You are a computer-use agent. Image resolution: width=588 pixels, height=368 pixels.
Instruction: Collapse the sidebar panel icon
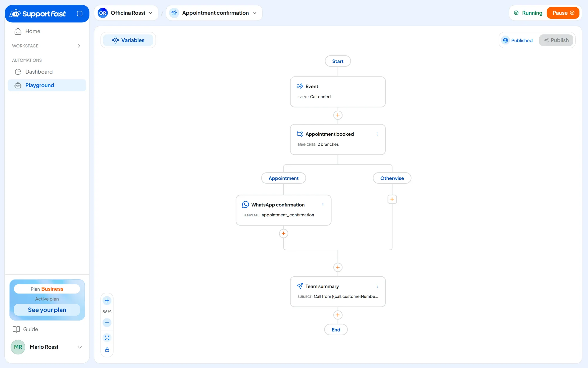point(80,14)
